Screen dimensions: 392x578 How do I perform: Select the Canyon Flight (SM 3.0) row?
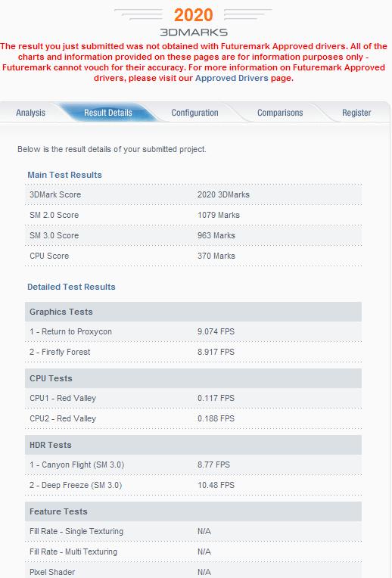[193, 465]
